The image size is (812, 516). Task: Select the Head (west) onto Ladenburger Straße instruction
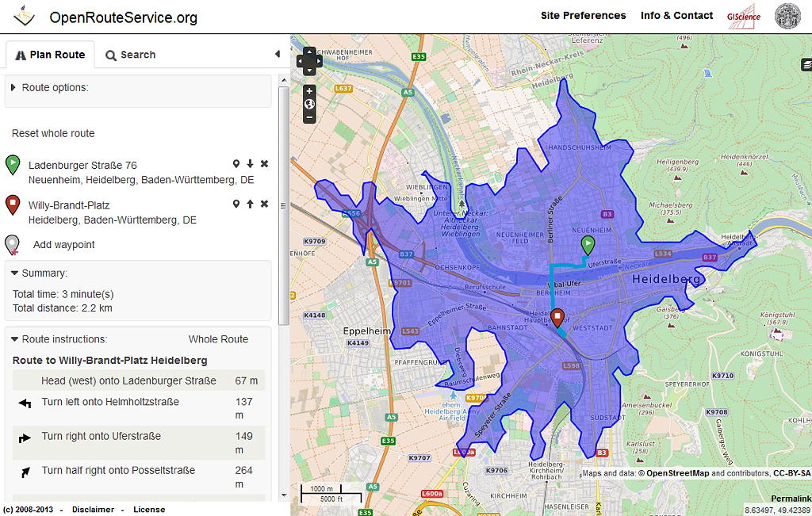click(128, 380)
